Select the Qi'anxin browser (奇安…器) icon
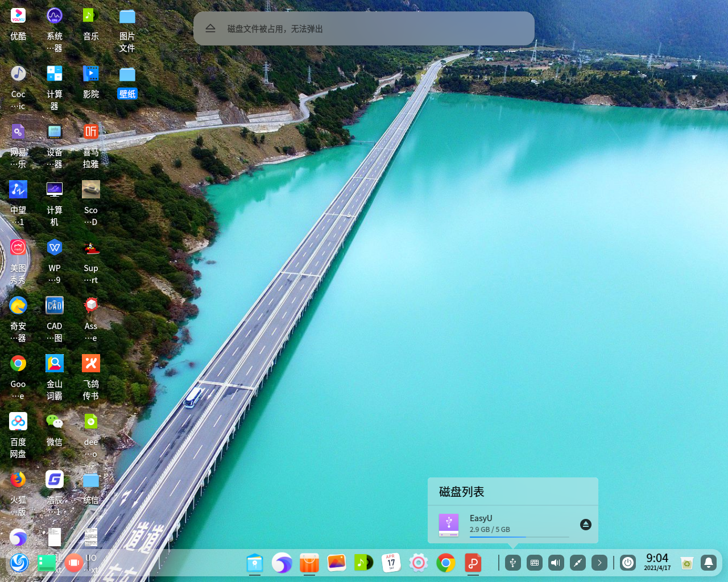 (x=18, y=306)
